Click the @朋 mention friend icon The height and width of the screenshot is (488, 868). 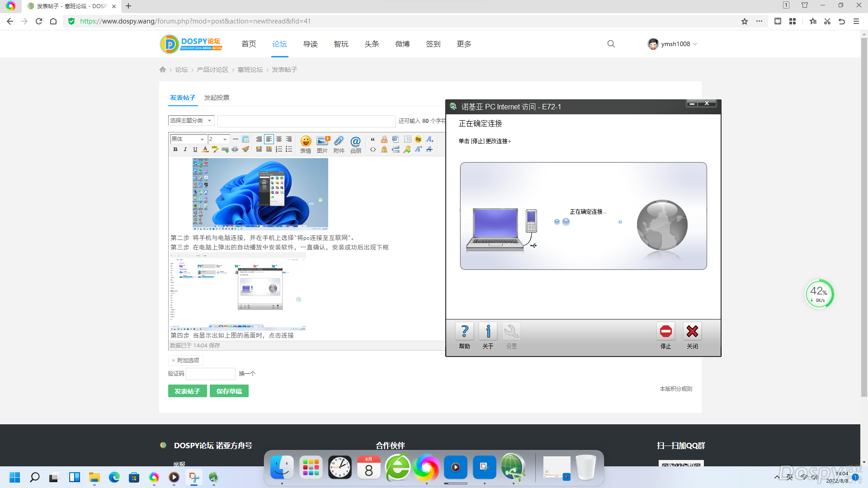[x=356, y=144]
